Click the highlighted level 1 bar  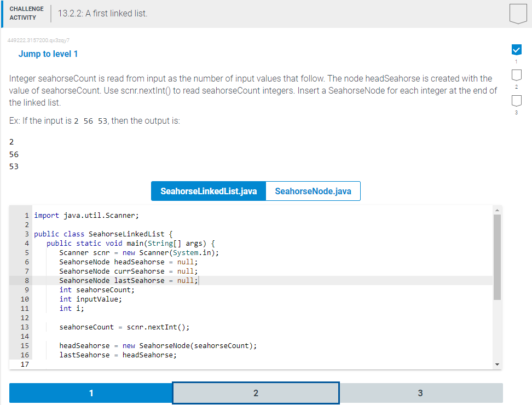(x=91, y=393)
